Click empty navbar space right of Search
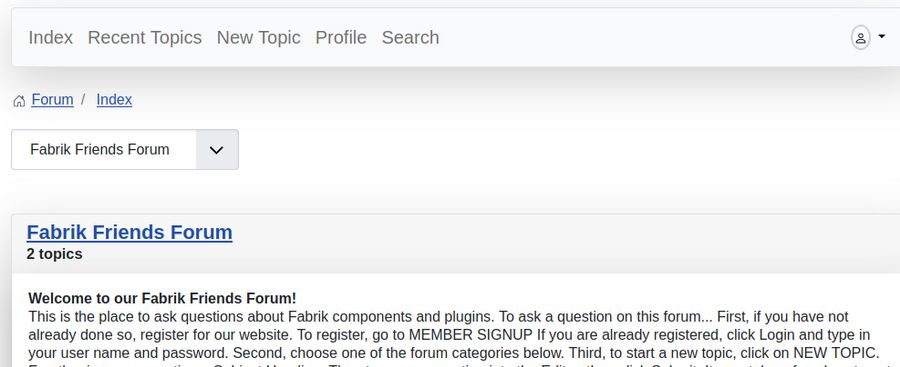 (643, 37)
